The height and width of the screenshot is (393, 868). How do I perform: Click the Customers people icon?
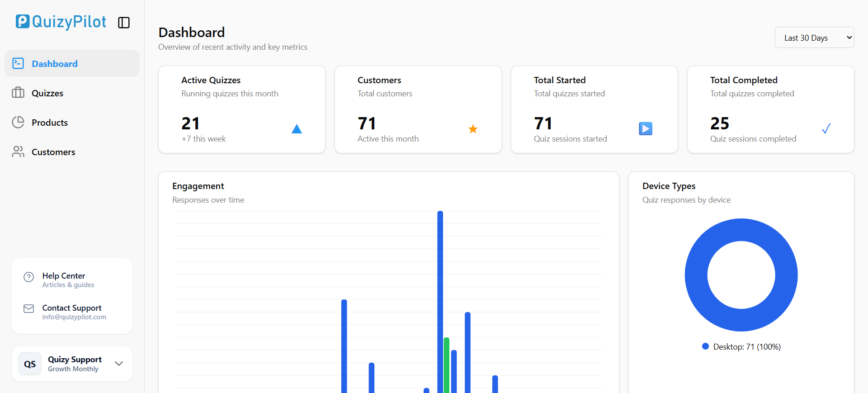click(x=18, y=152)
